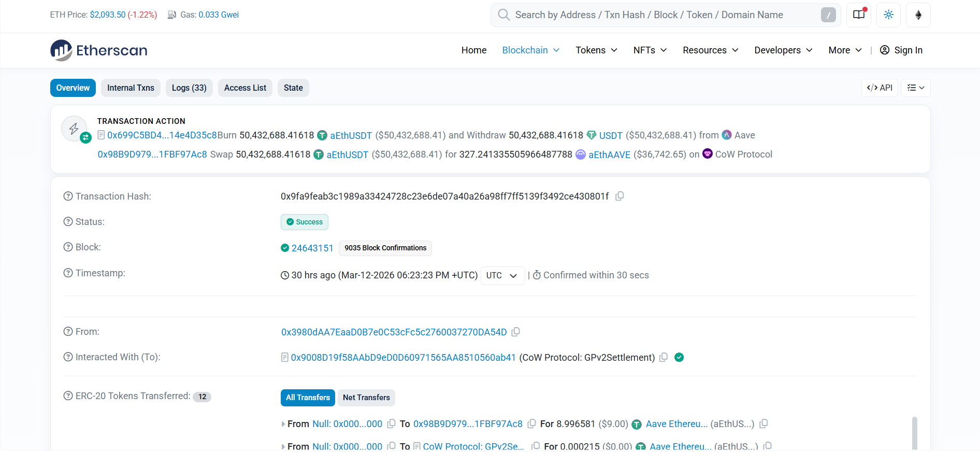Toggle the sun theme icon

point(889,15)
